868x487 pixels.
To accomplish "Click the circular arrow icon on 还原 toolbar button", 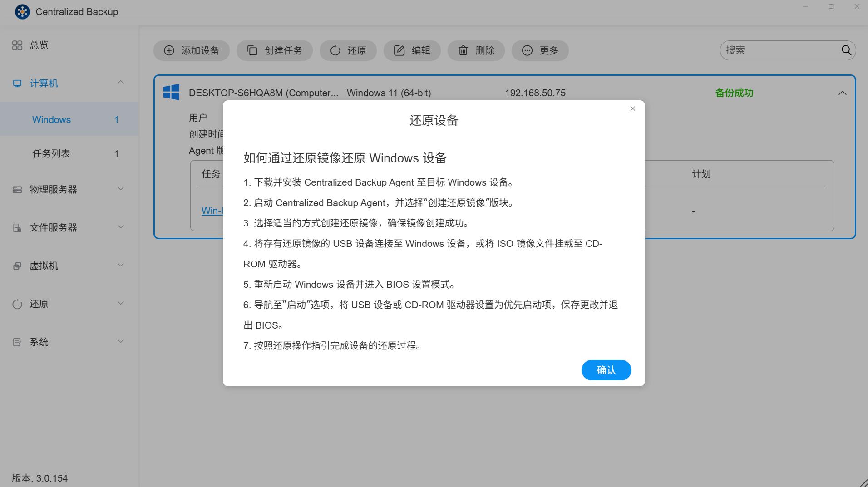I will pos(335,50).
